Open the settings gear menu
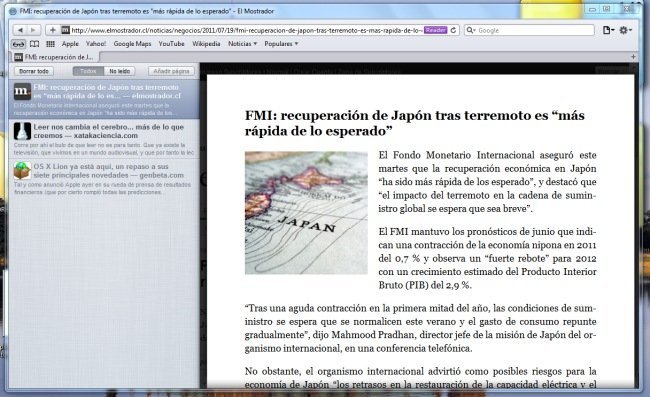The image size is (650, 397). (x=625, y=30)
